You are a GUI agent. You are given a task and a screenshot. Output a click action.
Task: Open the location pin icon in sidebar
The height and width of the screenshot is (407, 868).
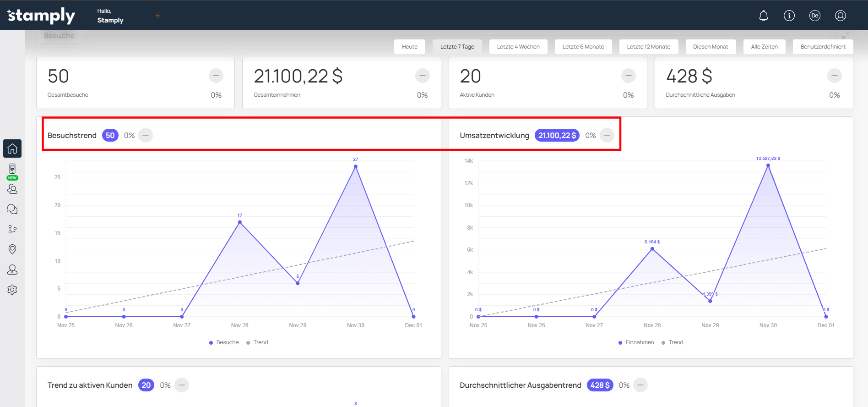click(12, 249)
